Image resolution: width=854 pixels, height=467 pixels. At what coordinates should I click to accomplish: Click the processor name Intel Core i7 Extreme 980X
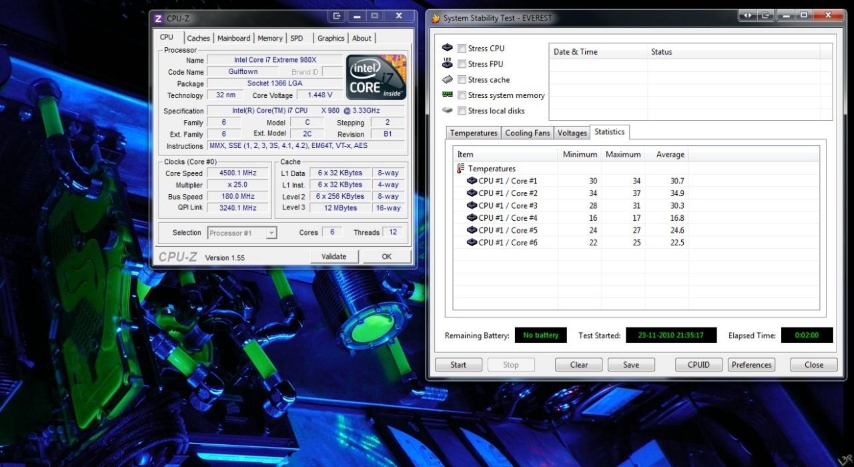click(x=275, y=60)
